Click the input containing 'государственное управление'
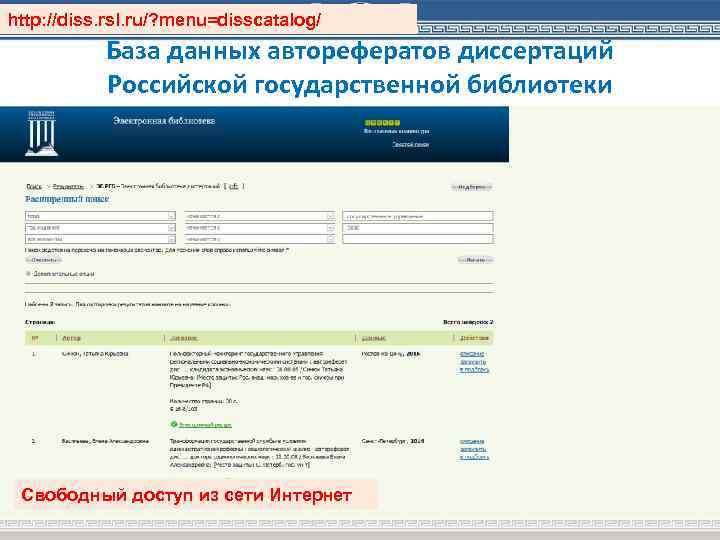Viewport: 720px width, 540px height. pos(418,216)
